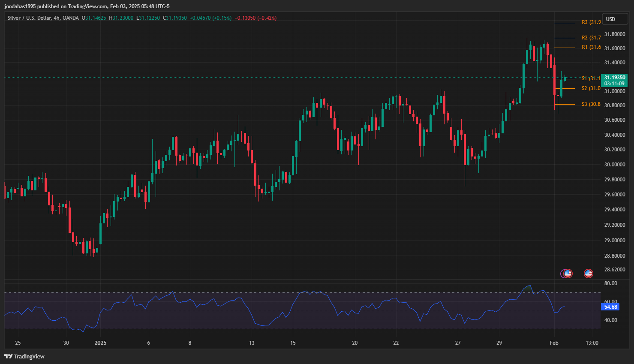Click the 80.00 RSI axis label
The height and width of the screenshot is (364, 634).
click(x=610, y=283)
